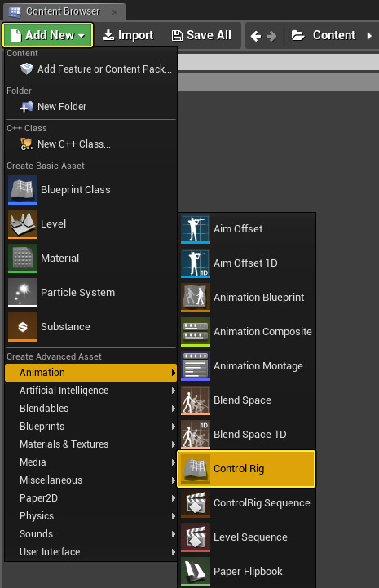The height and width of the screenshot is (588, 379).
Task: Navigate back with the left arrow
Action: tap(256, 36)
